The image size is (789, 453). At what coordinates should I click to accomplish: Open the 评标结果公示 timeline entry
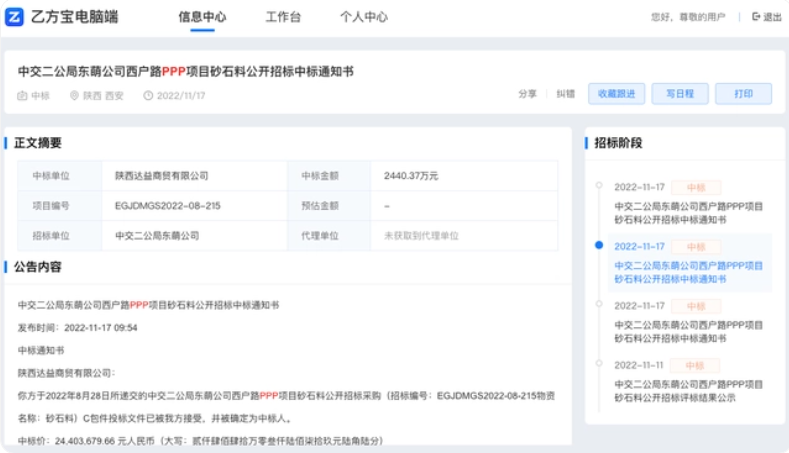[x=688, y=391]
